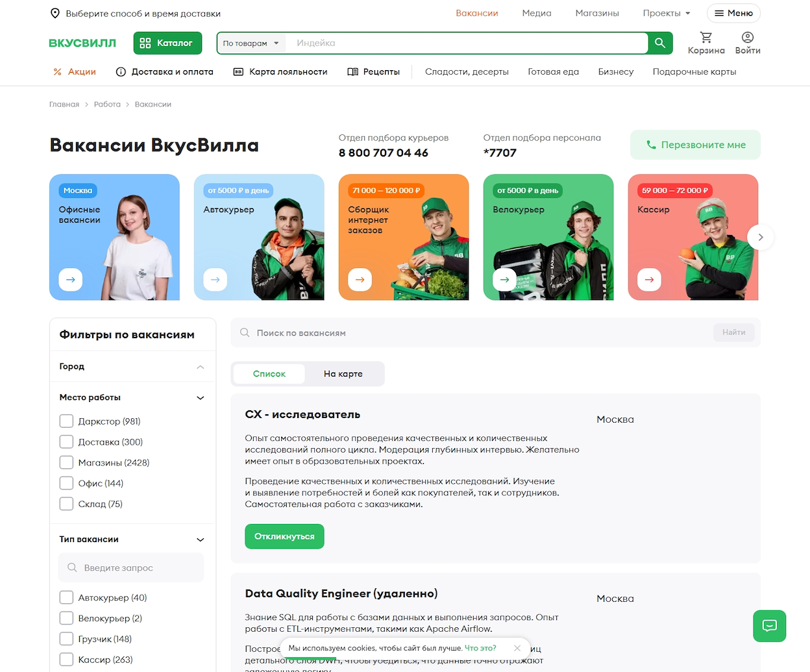Collapse the Тип вакансии filter section

click(132, 540)
